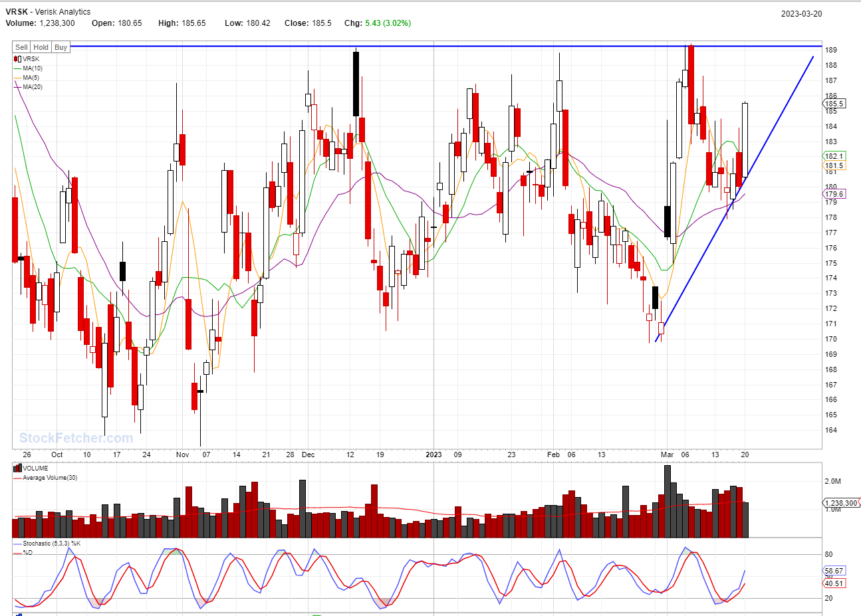Click the Hold tab button

coord(41,47)
